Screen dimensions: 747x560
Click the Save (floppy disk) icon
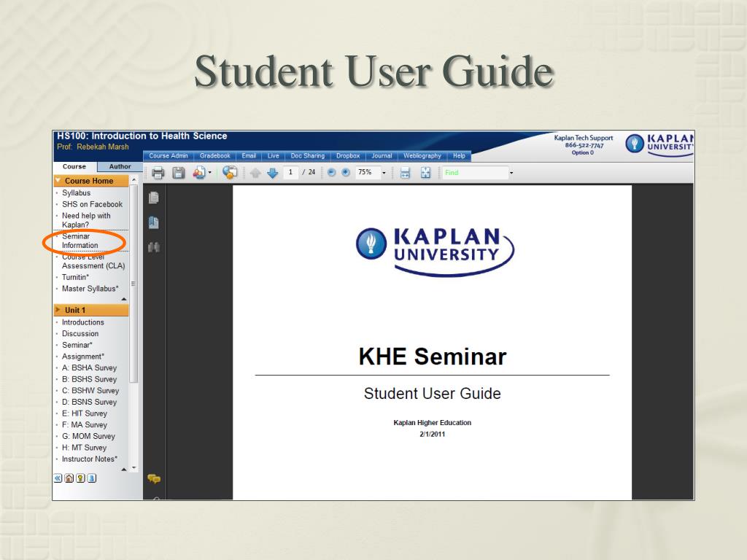click(x=178, y=173)
